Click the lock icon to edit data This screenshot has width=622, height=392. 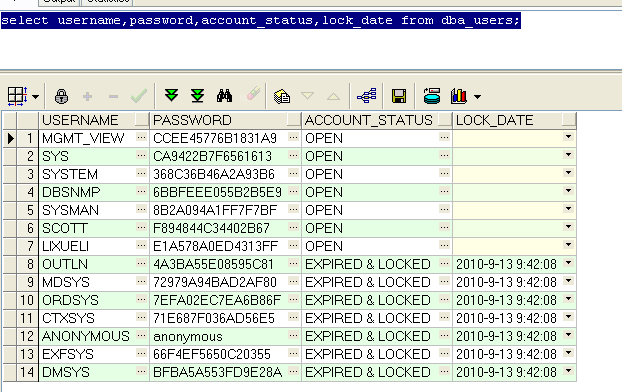pos(61,96)
